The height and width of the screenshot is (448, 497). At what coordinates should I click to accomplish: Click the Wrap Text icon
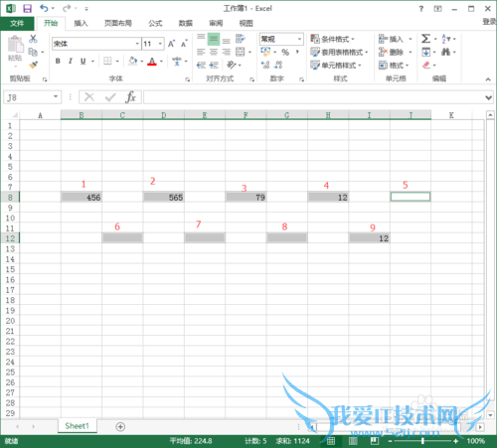click(241, 39)
